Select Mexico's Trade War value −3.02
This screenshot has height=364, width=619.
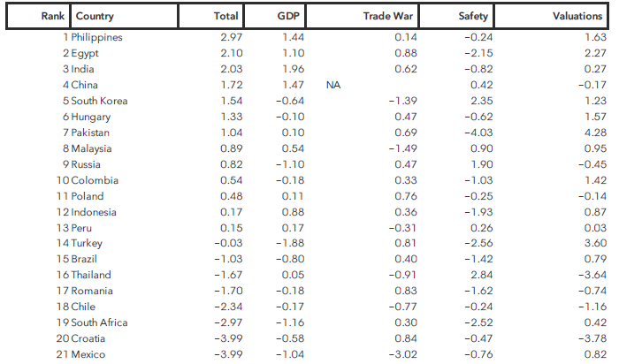point(401,355)
